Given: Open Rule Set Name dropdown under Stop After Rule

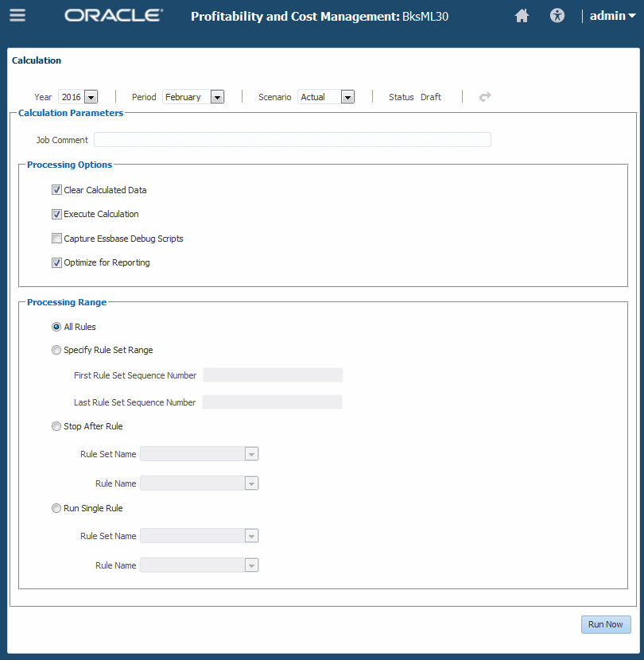Looking at the screenshot, I should (x=251, y=454).
